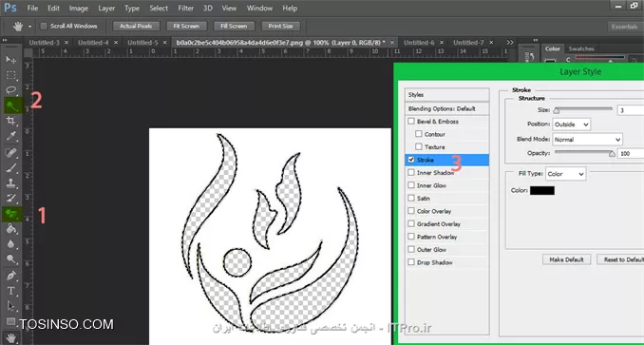Select the Lasso tool
The width and height of the screenshot is (644, 345).
click(x=10, y=90)
